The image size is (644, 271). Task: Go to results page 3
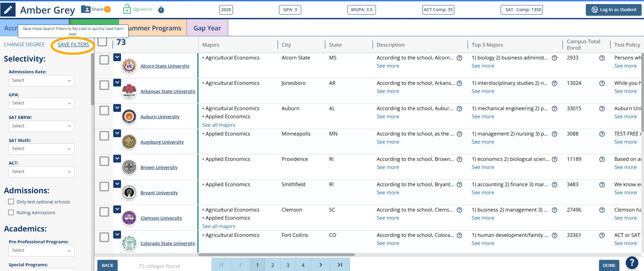(288, 265)
